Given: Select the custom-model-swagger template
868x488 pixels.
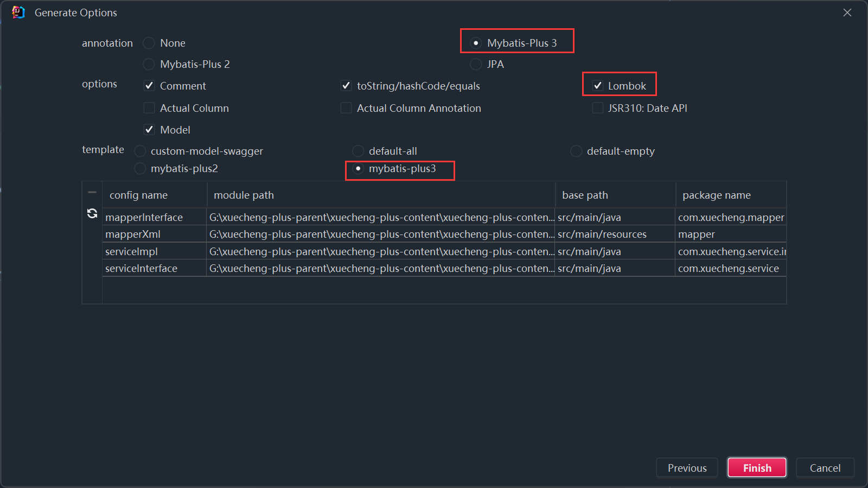Looking at the screenshot, I should tap(140, 151).
